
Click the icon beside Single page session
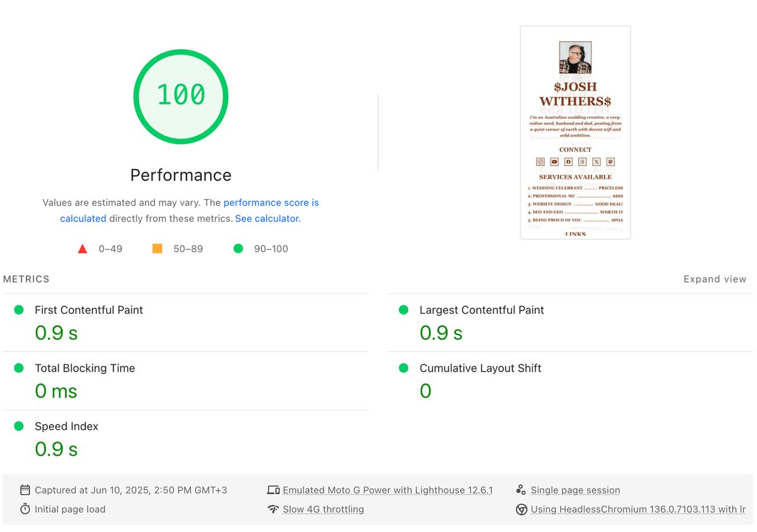click(521, 490)
